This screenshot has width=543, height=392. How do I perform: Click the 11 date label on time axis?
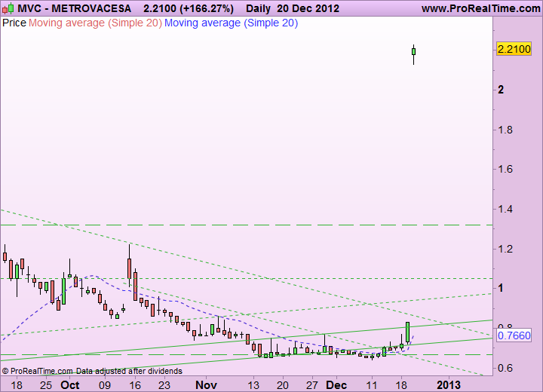372,385
